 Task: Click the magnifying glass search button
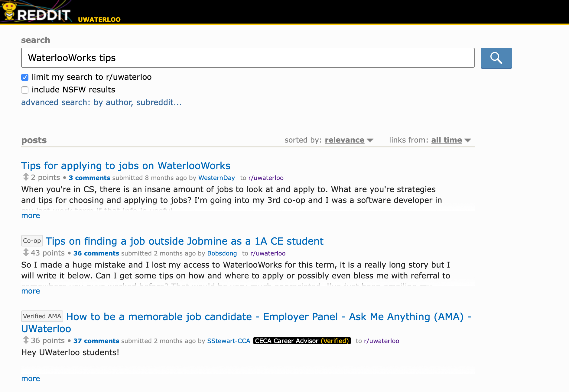496,58
